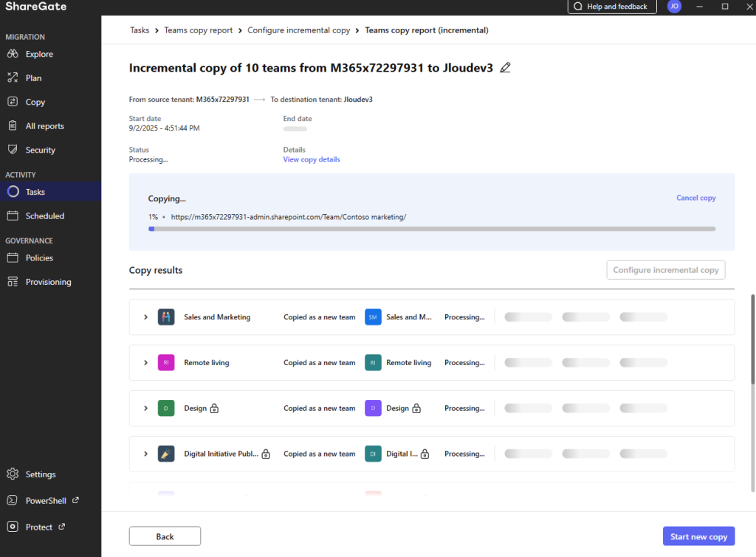
Task: Click the Teams copy report (incremental) breadcrumb
Action: 426,30
